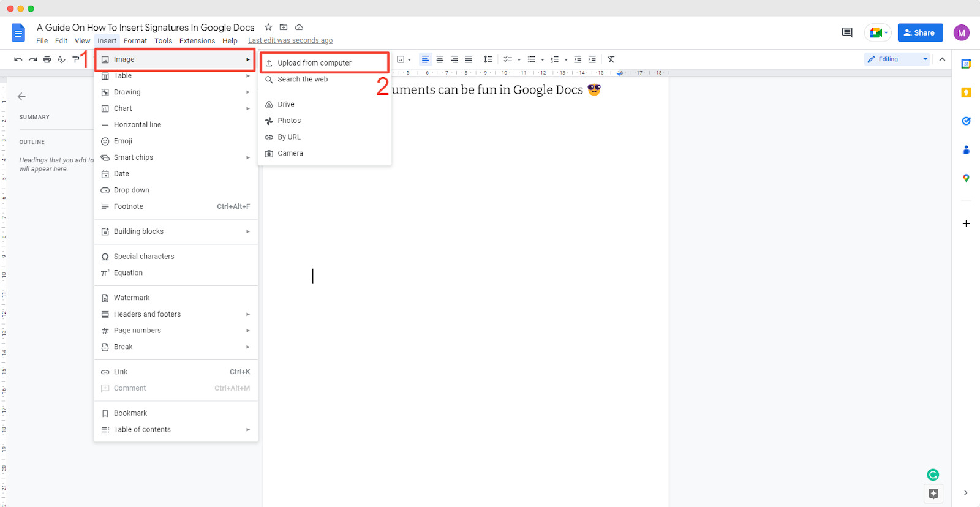Collapse the side panel arrow
This screenshot has height=507, width=980.
965,493
